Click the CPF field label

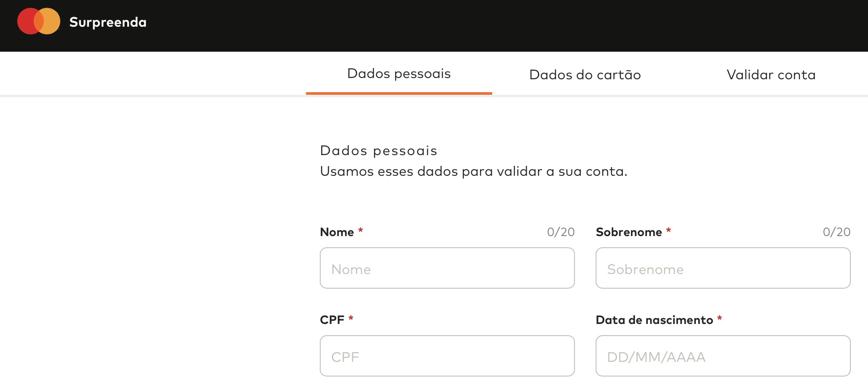332,320
